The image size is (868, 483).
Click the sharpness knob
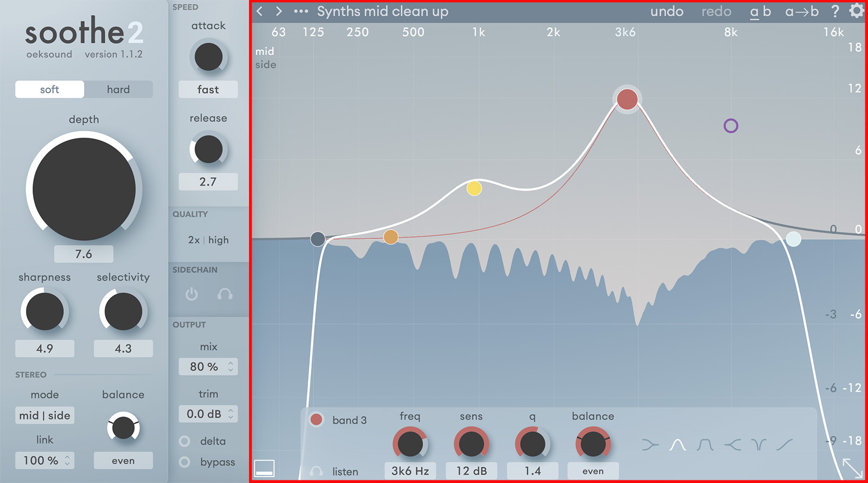(44, 311)
